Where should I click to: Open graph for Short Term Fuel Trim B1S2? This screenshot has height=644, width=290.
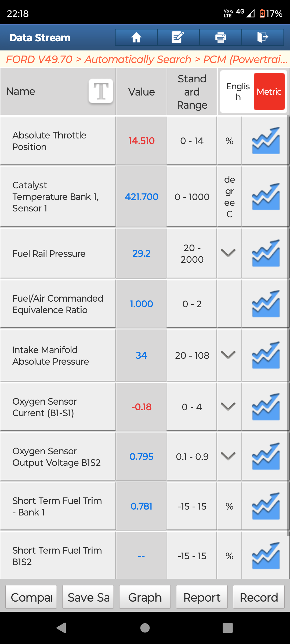(266, 556)
